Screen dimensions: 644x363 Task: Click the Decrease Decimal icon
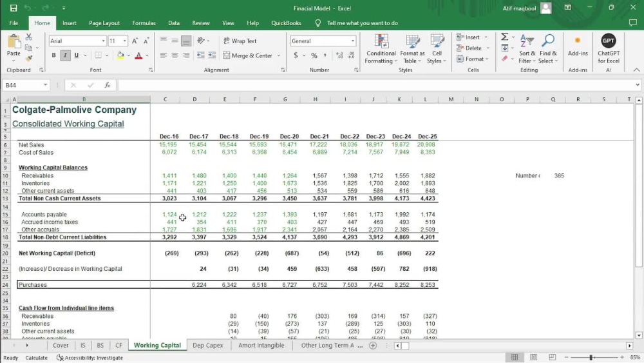point(351,55)
